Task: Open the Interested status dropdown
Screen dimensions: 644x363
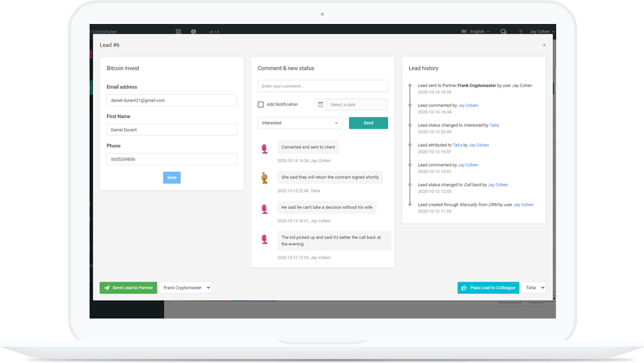Action: tap(300, 123)
